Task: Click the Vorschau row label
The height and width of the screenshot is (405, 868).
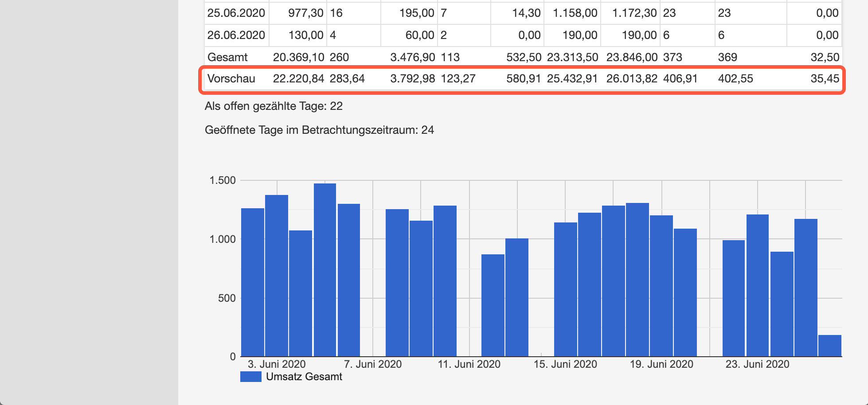Action: point(231,78)
